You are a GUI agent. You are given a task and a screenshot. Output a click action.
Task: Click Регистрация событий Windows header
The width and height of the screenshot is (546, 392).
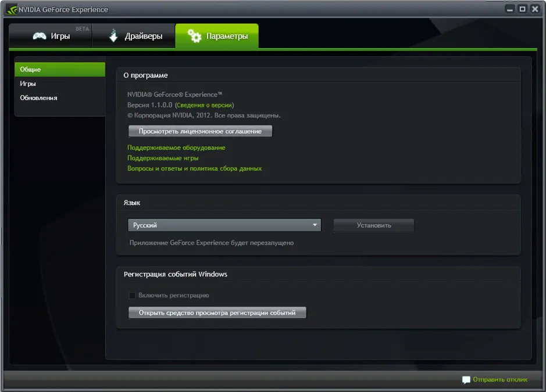click(176, 274)
